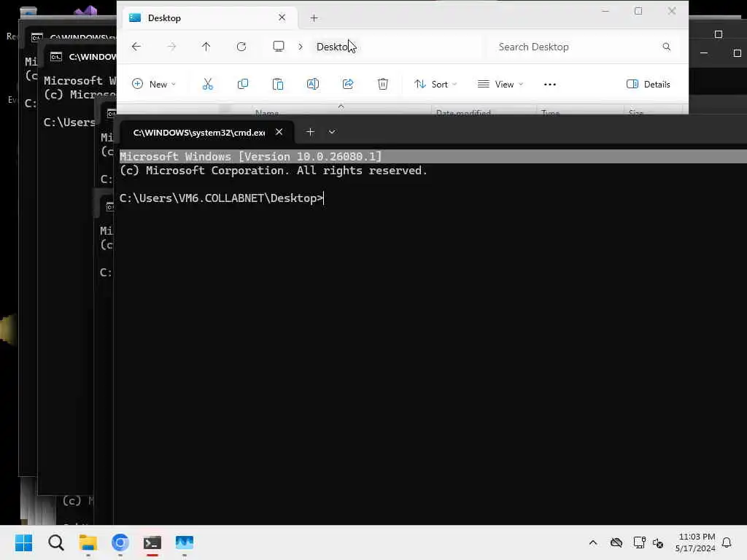The width and height of the screenshot is (747, 560).
Task: Click the cloud sync tray icon
Action: [x=616, y=542]
